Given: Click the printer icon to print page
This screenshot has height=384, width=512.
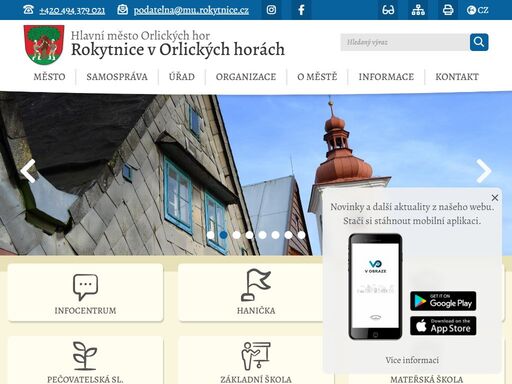Looking at the screenshot, I should [x=448, y=10].
